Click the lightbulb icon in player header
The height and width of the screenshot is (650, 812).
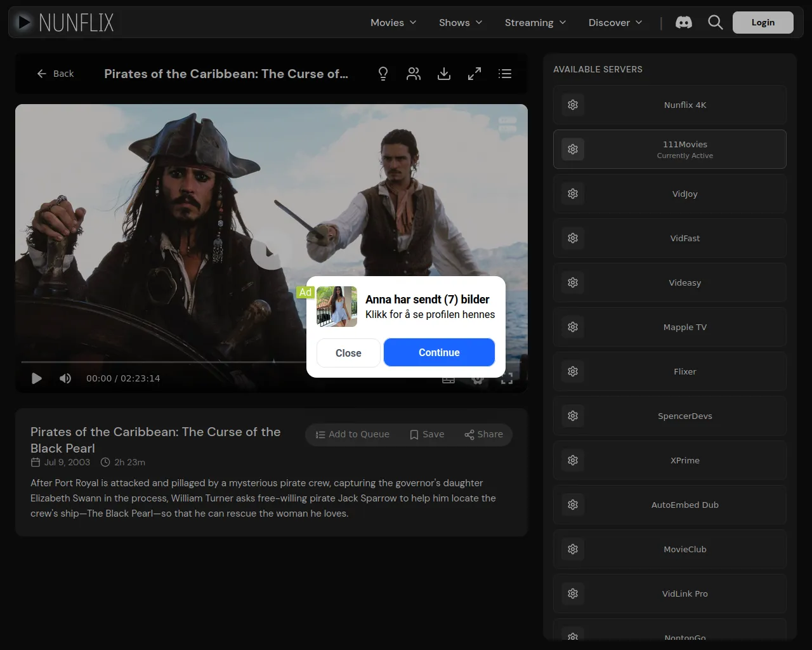[x=383, y=74]
